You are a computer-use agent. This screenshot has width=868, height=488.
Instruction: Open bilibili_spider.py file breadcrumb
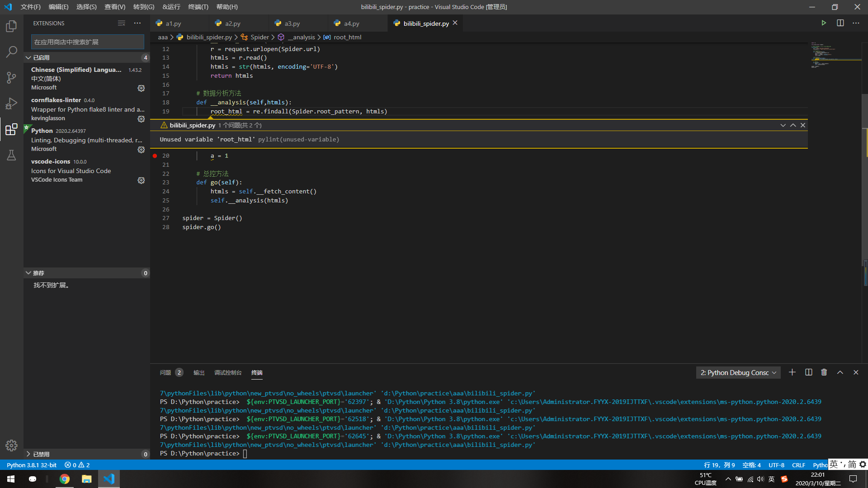(204, 37)
